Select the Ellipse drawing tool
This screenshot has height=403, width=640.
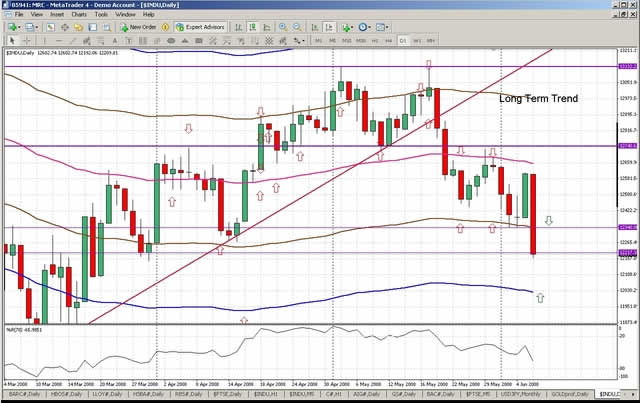[x=171, y=40]
